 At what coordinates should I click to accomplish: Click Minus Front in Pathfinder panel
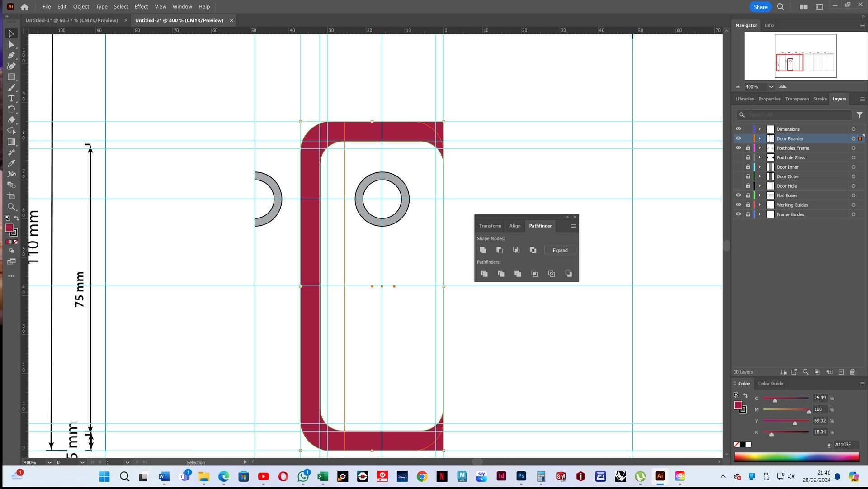500,250
